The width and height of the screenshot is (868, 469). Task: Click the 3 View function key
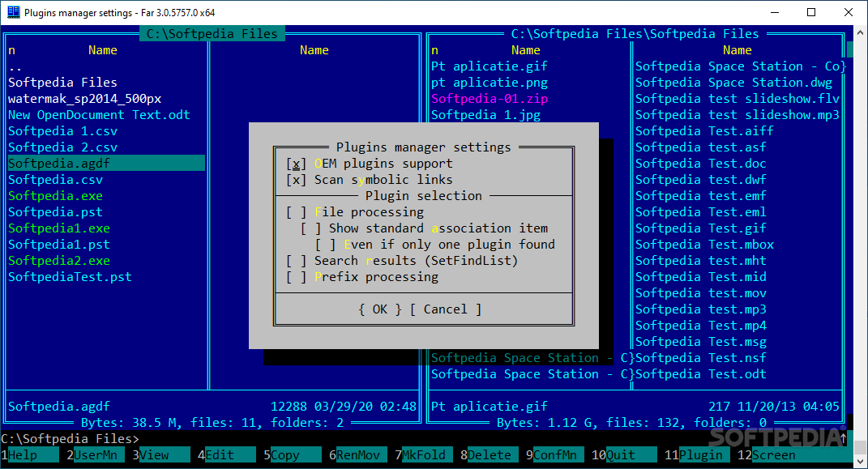coord(161,455)
